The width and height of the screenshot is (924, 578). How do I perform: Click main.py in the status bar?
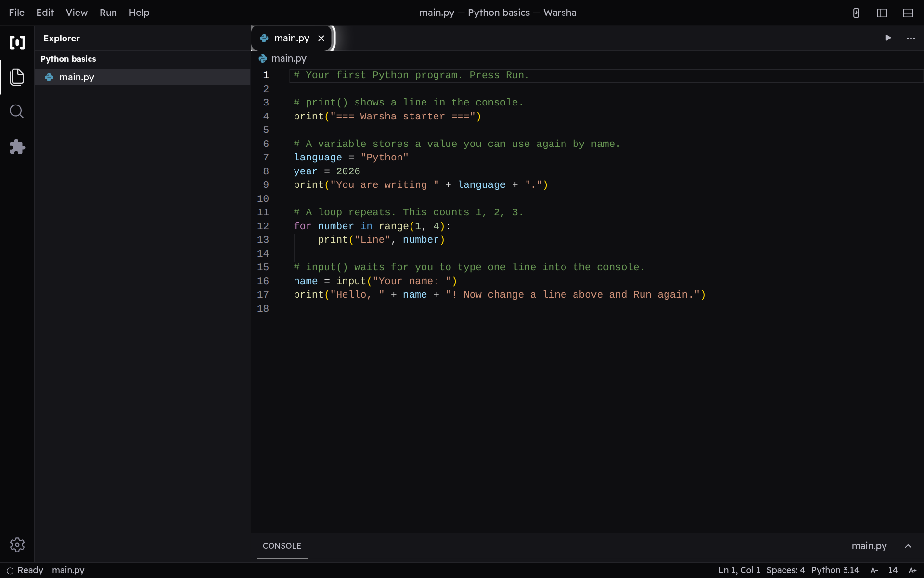click(68, 570)
